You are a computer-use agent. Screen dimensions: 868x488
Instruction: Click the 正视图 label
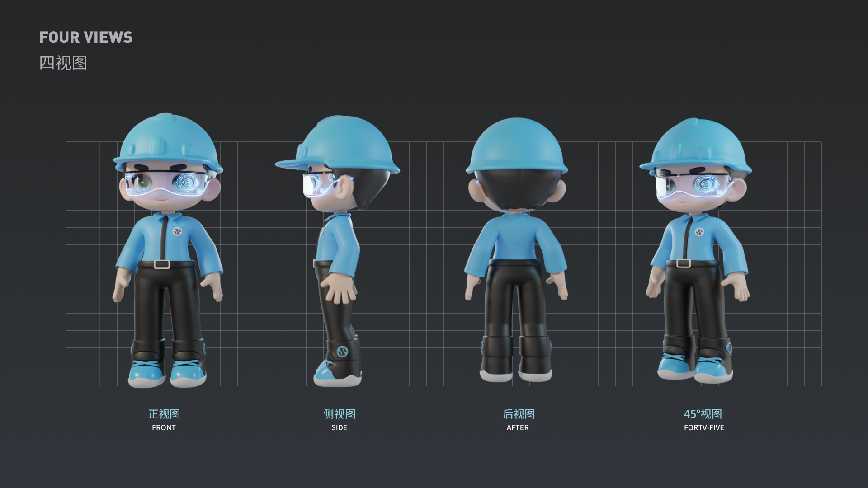(164, 414)
